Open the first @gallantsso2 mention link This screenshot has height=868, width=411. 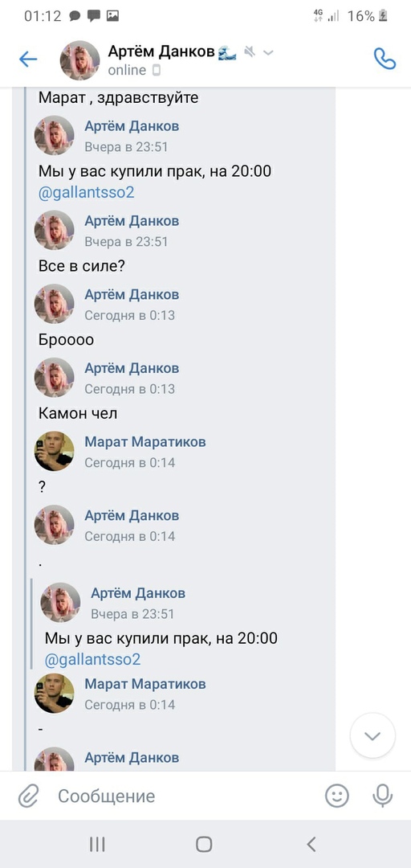(87, 192)
